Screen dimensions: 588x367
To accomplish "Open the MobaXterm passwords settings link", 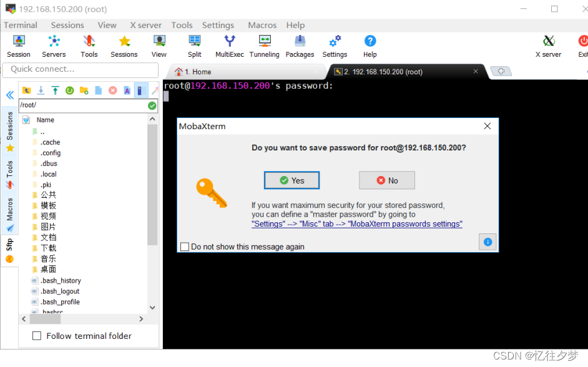I will [356, 224].
